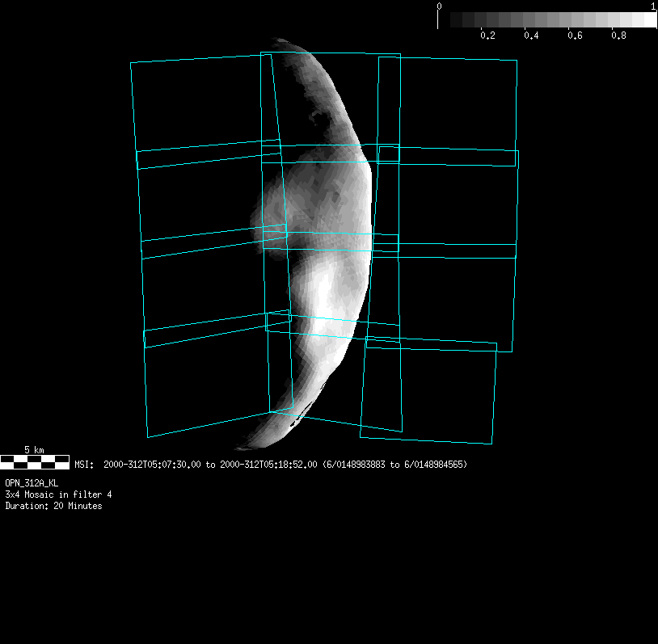Screen dimensions: 658x644
Task: Click inside the bottom-right cyan footprint frame
Action: pyautogui.click(x=427, y=390)
